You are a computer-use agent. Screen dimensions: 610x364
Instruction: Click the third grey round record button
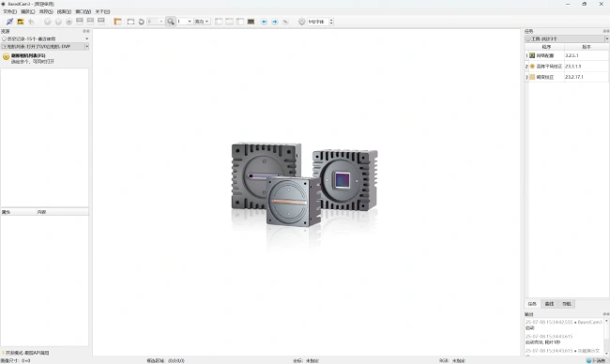point(69,22)
